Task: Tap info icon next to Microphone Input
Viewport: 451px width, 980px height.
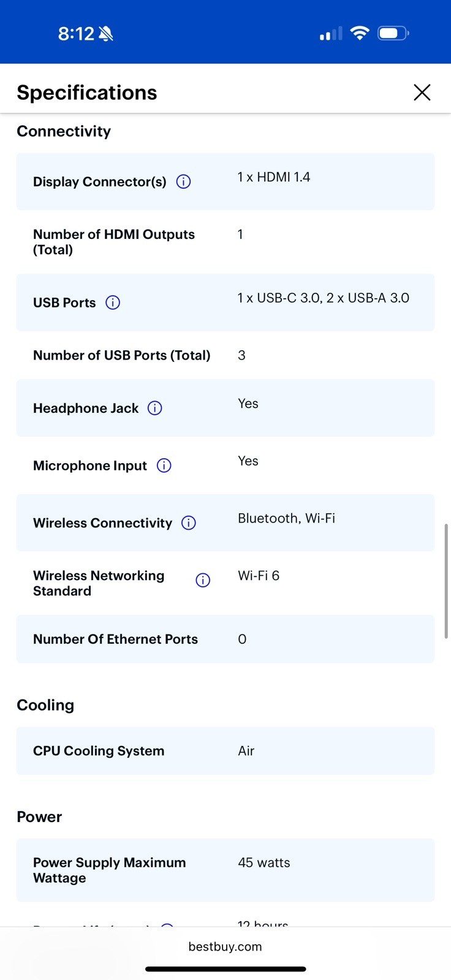Action: coord(164,466)
